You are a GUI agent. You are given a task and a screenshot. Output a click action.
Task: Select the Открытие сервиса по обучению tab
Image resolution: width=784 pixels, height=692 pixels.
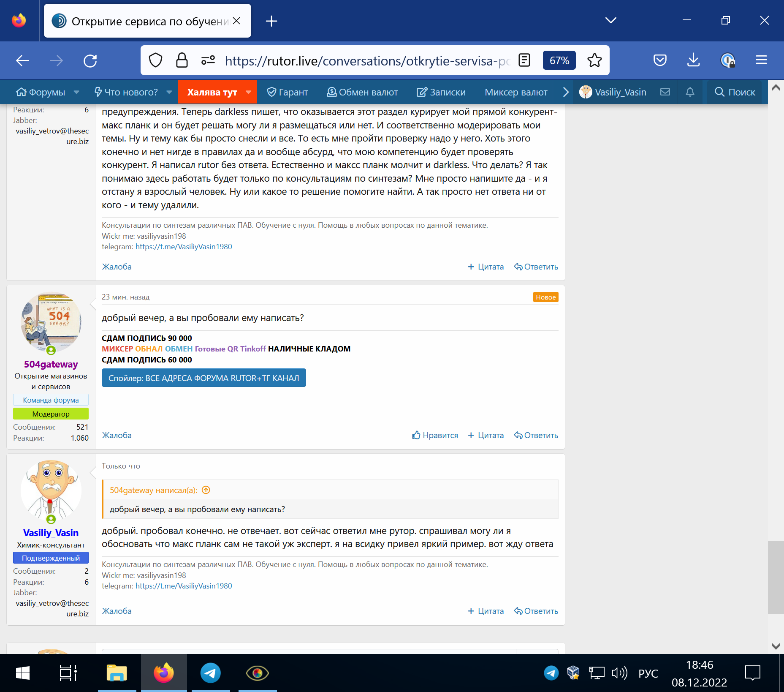pyautogui.click(x=147, y=21)
